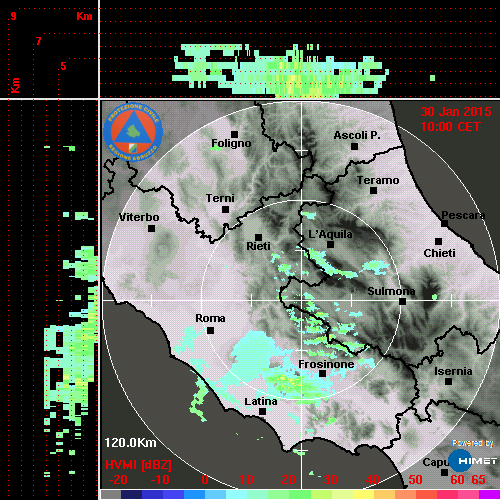Image resolution: width=500 pixels, height=500 pixels.
Task: Click the 'Isernia' city label
Action: [453, 371]
